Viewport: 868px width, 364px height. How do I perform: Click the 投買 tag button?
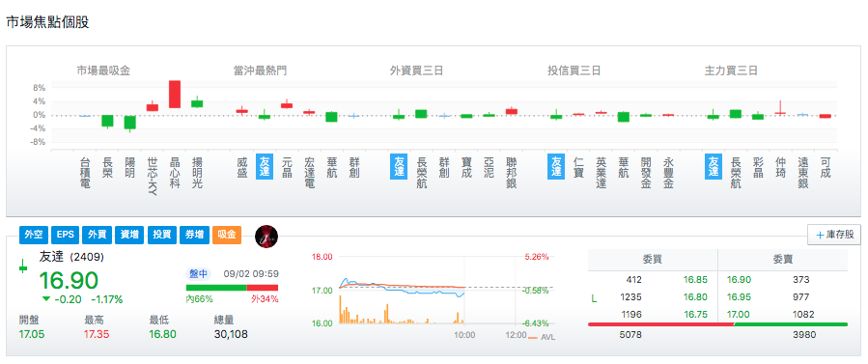pos(162,236)
